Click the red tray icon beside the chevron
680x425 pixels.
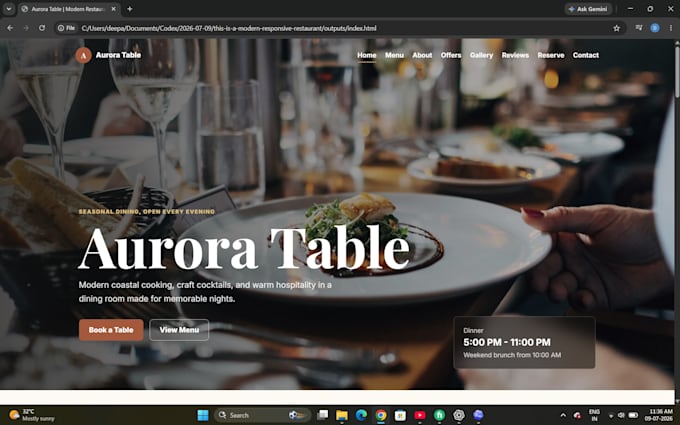click(x=577, y=415)
